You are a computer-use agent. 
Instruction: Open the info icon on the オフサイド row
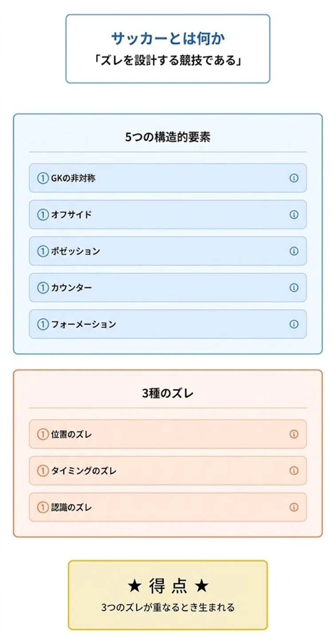coord(294,214)
